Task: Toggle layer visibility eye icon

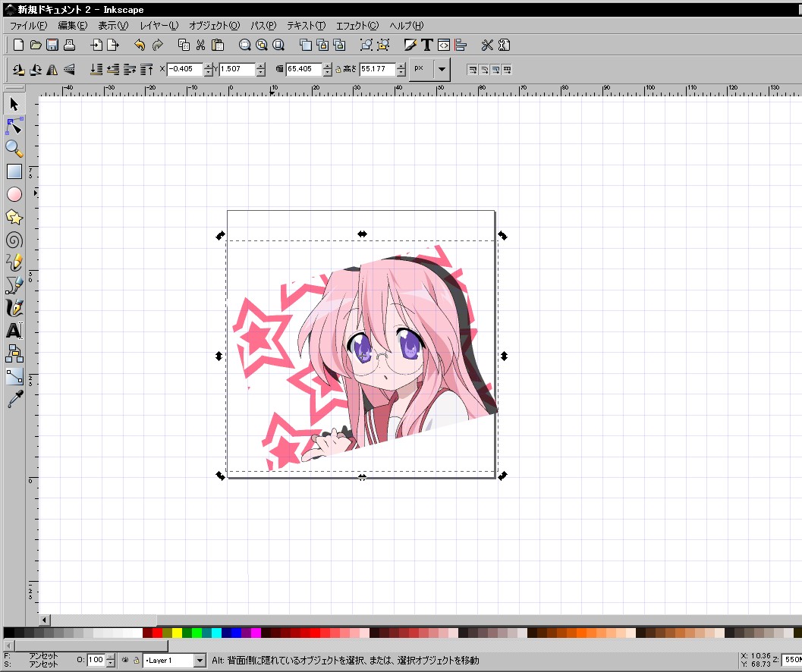Action: (124, 660)
